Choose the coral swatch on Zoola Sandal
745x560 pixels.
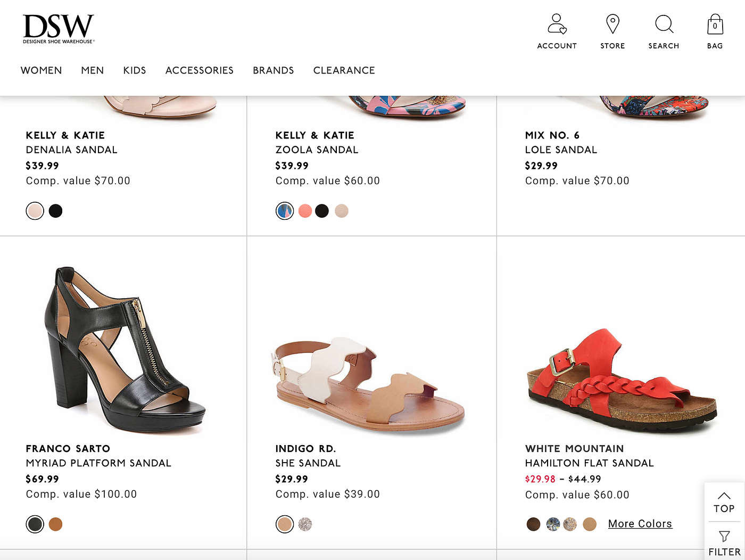click(x=305, y=211)
